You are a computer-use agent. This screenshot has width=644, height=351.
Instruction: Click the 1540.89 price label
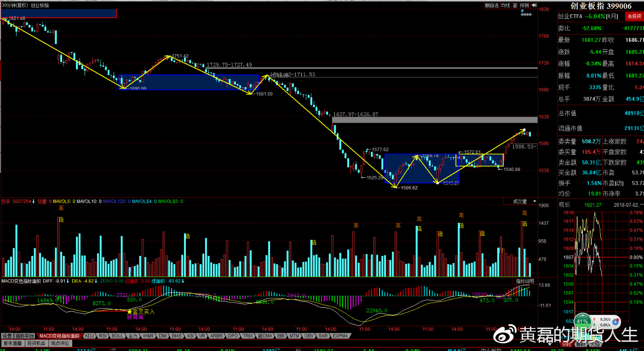pyautogui.click(x=512, y=170)
